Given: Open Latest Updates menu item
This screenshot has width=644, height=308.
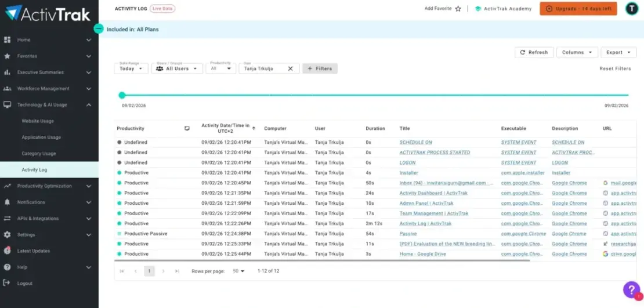Looking at the screenshot, I should click(x=33, y=251).
